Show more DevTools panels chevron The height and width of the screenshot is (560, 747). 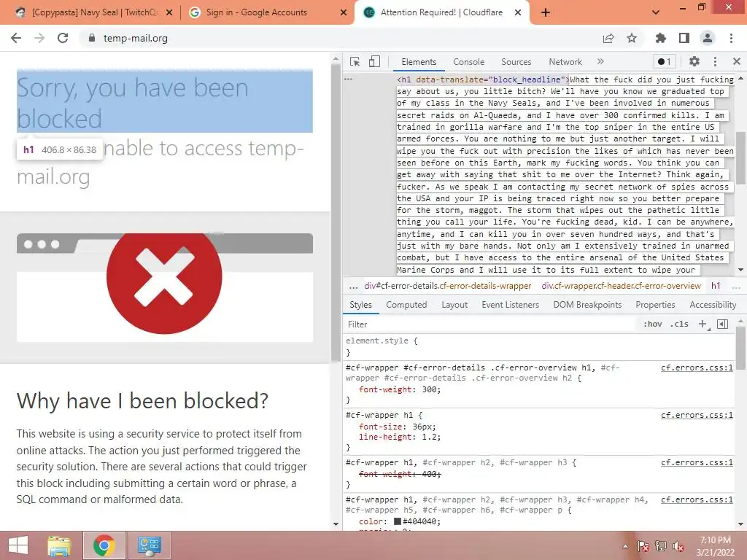point(600,61)
